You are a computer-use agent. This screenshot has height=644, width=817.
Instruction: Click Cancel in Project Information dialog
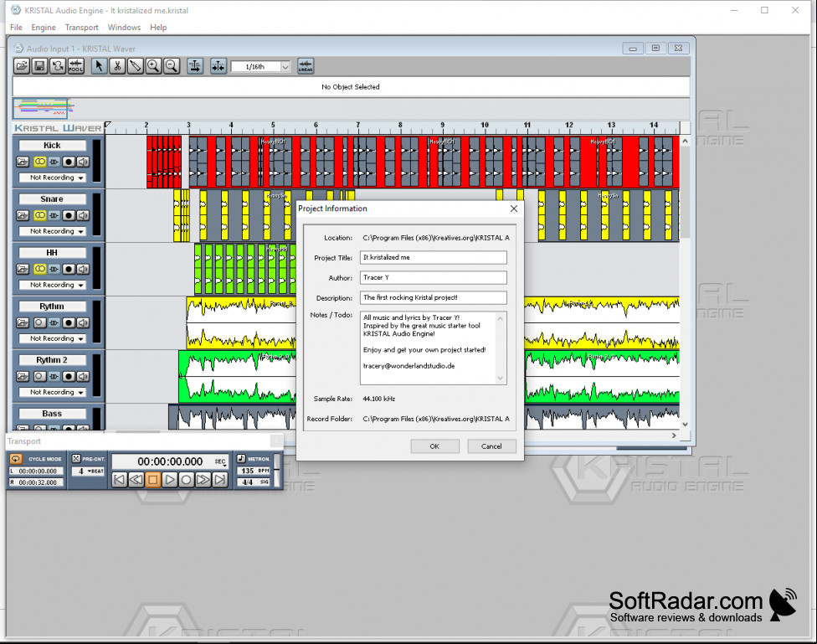tap(491, 446)
